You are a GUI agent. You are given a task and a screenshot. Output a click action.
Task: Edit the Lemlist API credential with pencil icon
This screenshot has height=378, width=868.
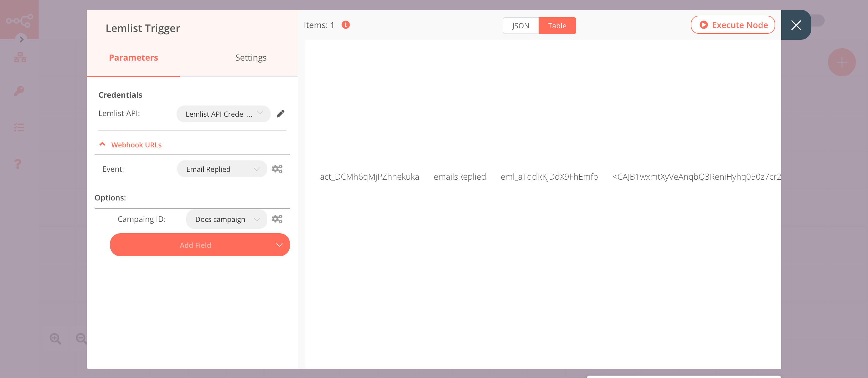coord(281,114)
